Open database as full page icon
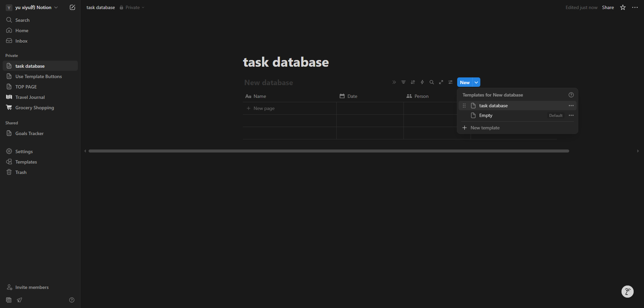 point(441,82)
